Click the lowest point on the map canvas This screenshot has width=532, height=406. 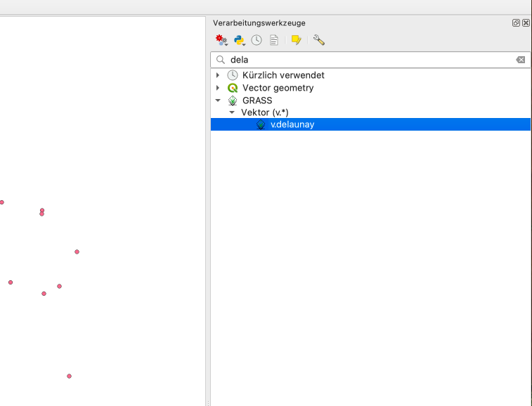pyautogui.click(x=69, y=376)
